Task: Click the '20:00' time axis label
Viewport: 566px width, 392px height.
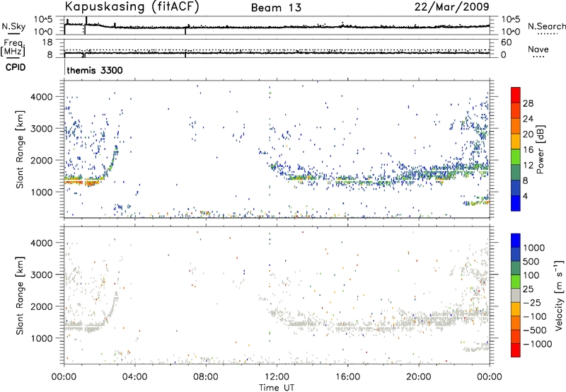Action: coord(419,377)
